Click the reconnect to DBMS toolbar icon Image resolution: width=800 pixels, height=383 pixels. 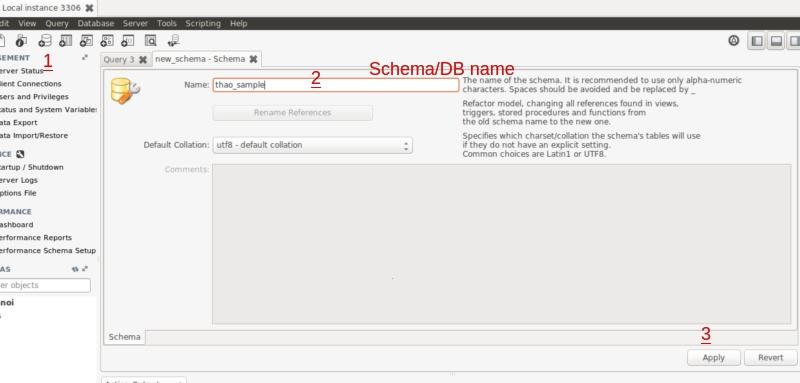tap(174, 40)
